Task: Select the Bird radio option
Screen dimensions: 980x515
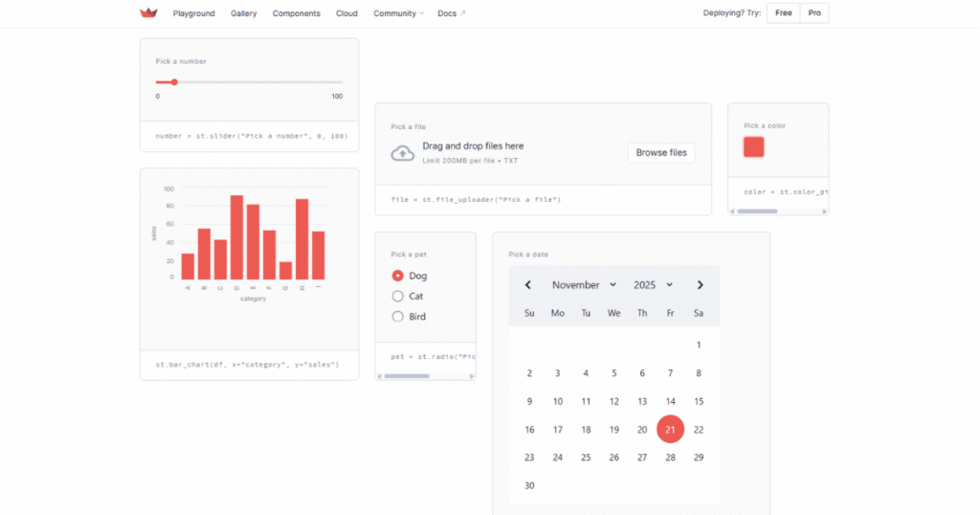Action: (x=398, y=317)
